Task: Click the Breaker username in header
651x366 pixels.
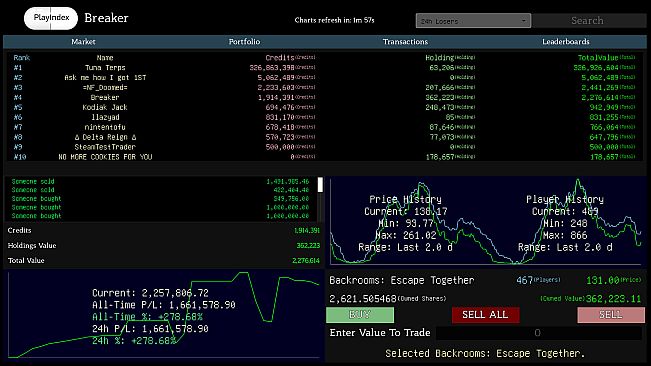Action: tap(106, 18)
